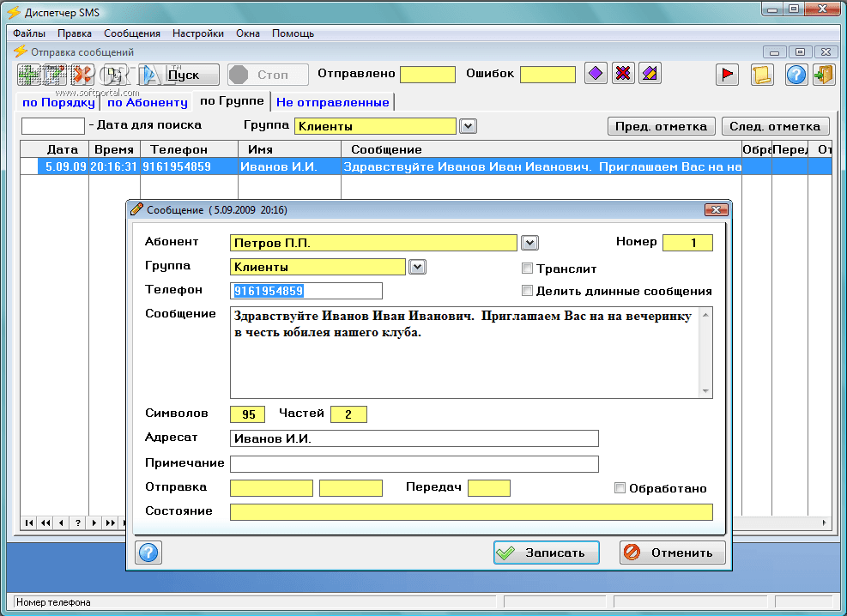This screenshot has width=847, height=616.
Task: Click next record navigator arrow
Action: click(94, 522)
